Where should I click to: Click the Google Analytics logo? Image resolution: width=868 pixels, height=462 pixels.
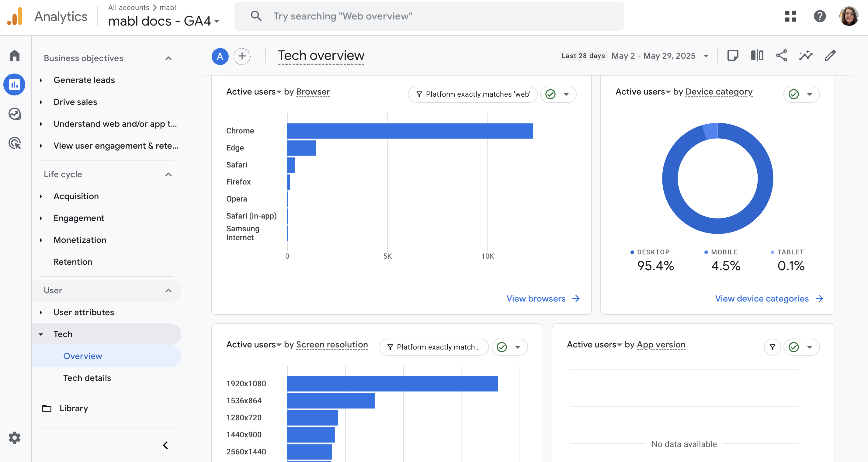click(15, 16)
